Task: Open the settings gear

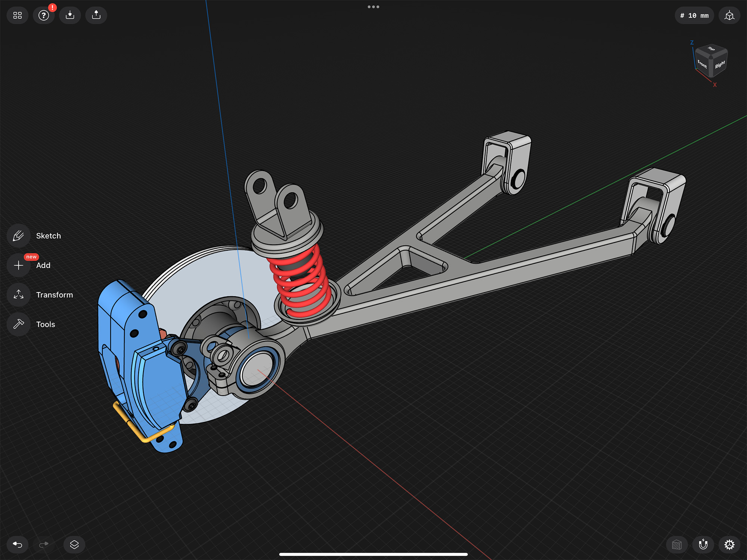Action: click(729, 544)
